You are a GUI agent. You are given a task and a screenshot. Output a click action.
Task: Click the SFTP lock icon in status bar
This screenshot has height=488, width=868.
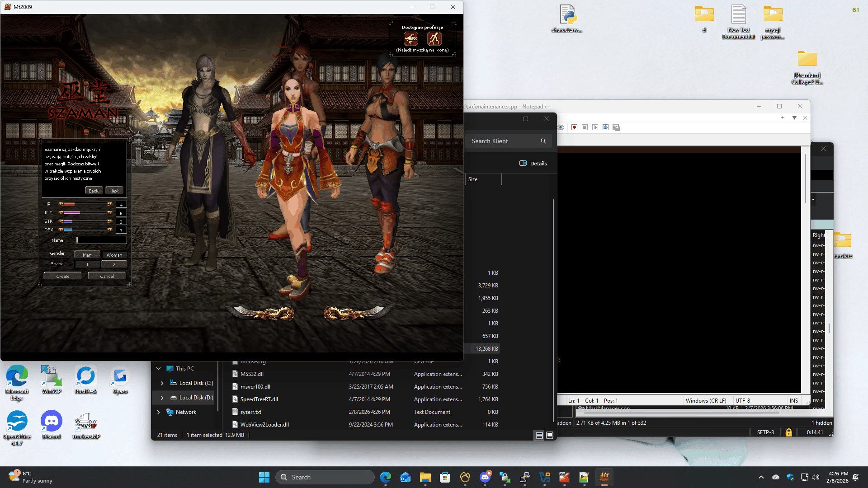coord(788,432)
